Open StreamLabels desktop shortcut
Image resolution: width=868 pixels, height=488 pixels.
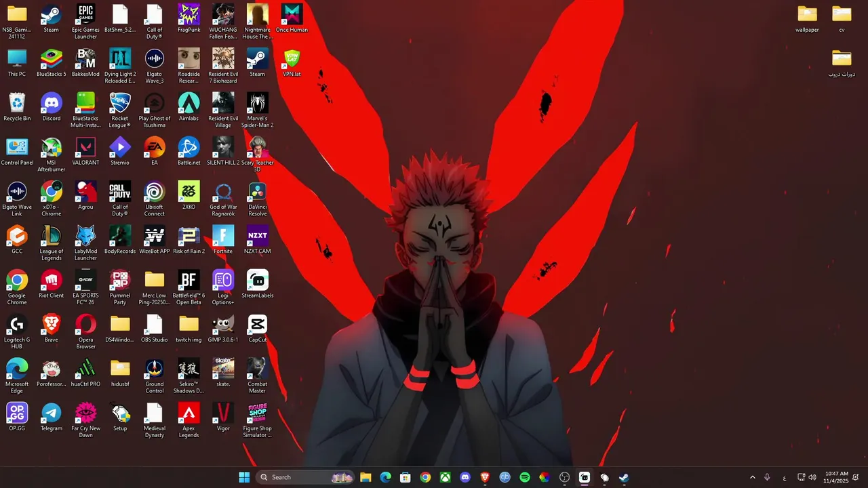tap(258, 284)
